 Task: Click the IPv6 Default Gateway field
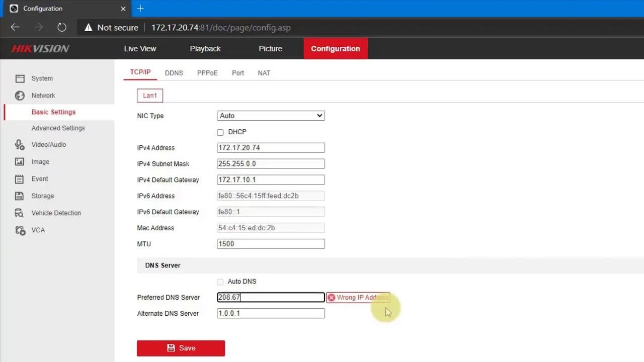271,212
